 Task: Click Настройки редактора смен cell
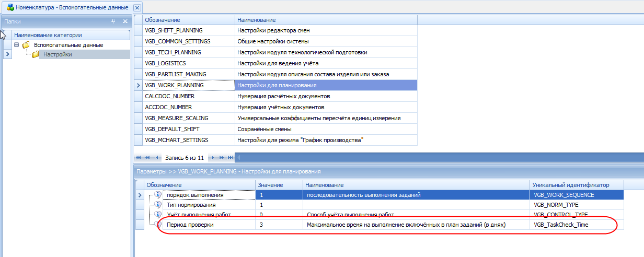(326, 30)
